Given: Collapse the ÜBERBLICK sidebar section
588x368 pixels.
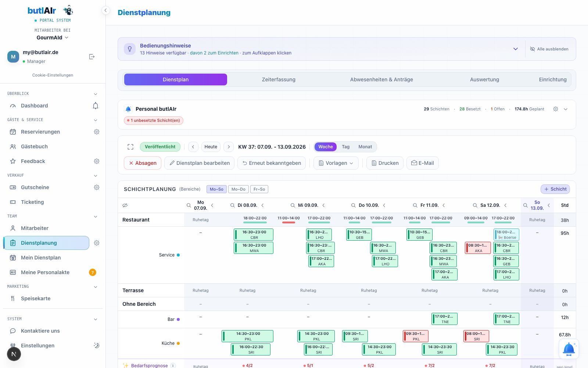Looking at the screenshot, I should click(96, 94).
